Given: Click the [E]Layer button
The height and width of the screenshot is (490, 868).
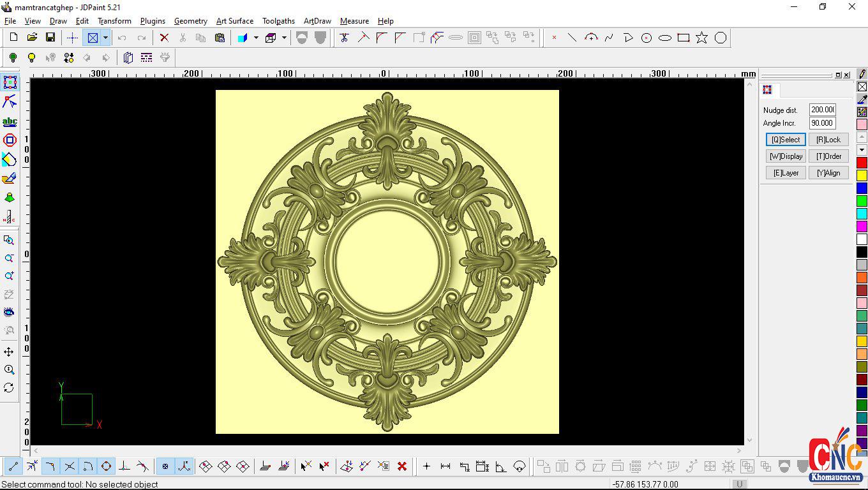Looking at the screenshot, I should tap(786, 173).
